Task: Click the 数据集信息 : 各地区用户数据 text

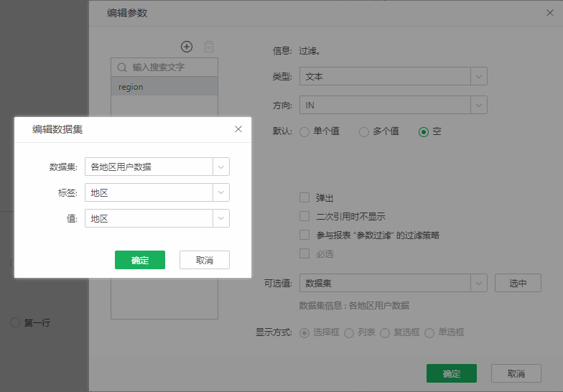Action: 354,306
